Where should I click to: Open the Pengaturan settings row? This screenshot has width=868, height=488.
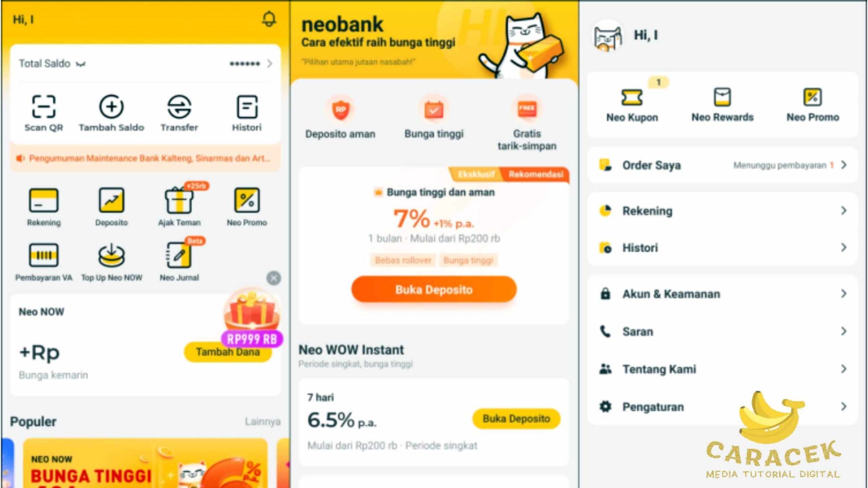(722, 406)
